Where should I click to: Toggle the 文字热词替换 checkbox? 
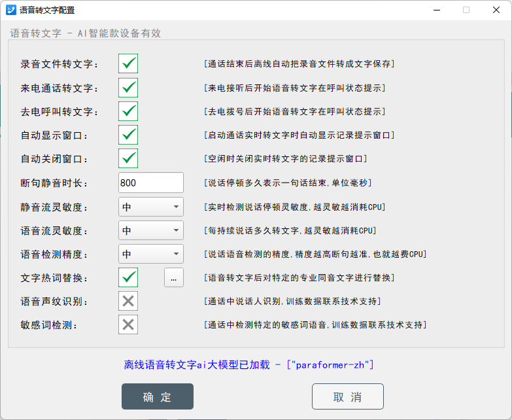[128, 277]
